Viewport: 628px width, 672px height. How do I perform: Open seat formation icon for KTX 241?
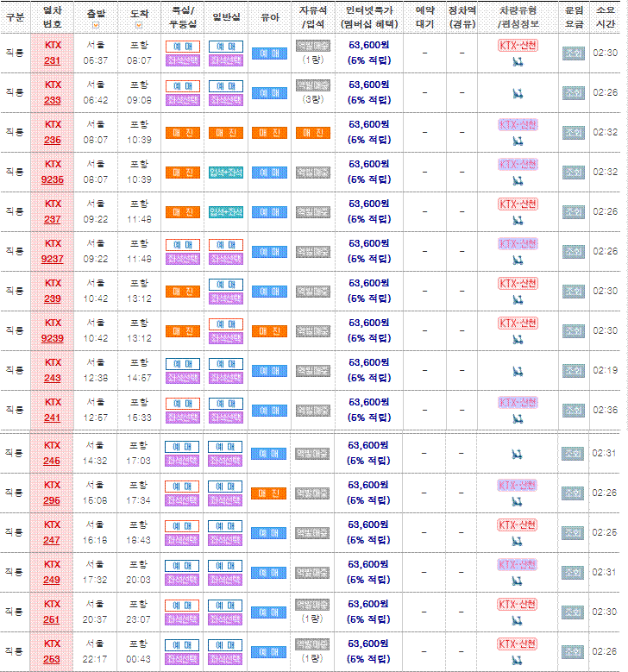point(518,419)
